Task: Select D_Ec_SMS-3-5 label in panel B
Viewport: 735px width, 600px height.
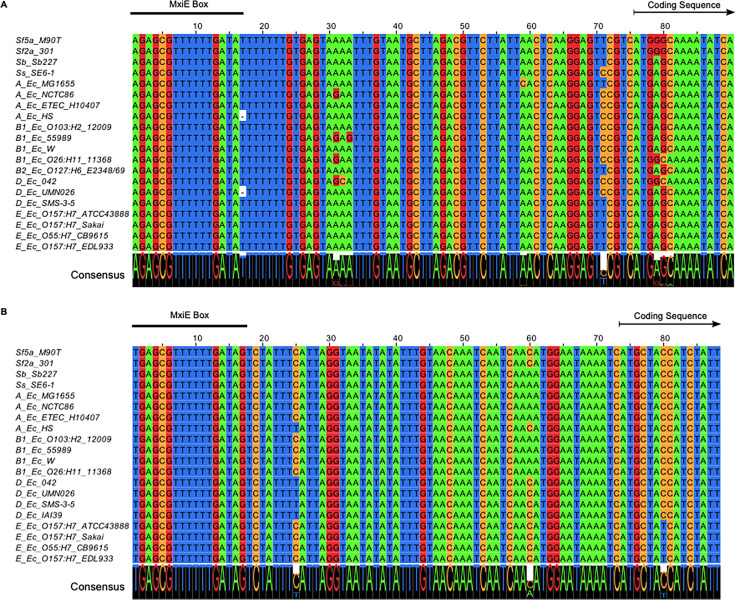Action: tap(45, 504)
